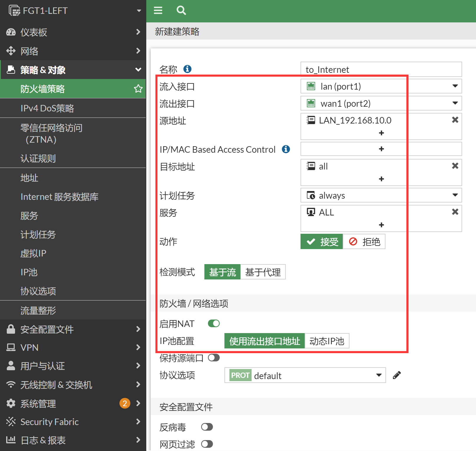
Task: Click the hamburger menu icon in header
Action: pyautogui.click(x=158, y=11)
